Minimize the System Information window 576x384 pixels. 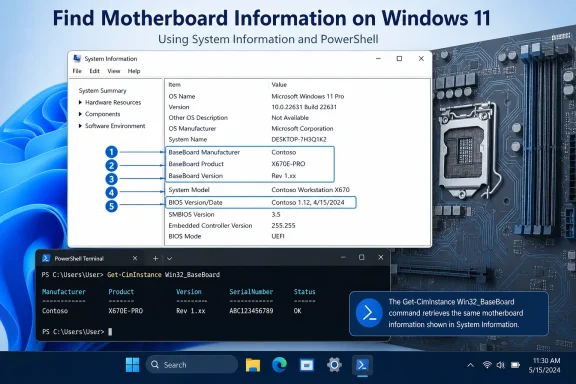[378, 58]
